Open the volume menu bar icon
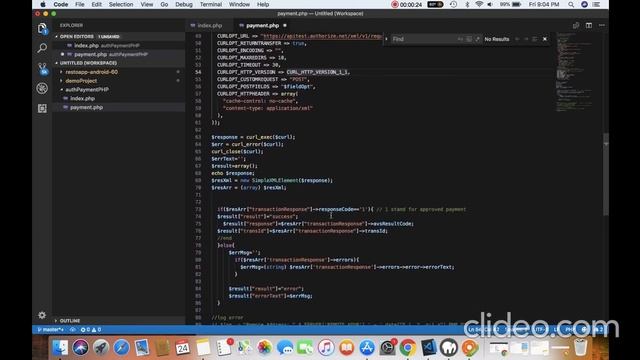Screen dimensions: 640x360 [x=490, y=4]
